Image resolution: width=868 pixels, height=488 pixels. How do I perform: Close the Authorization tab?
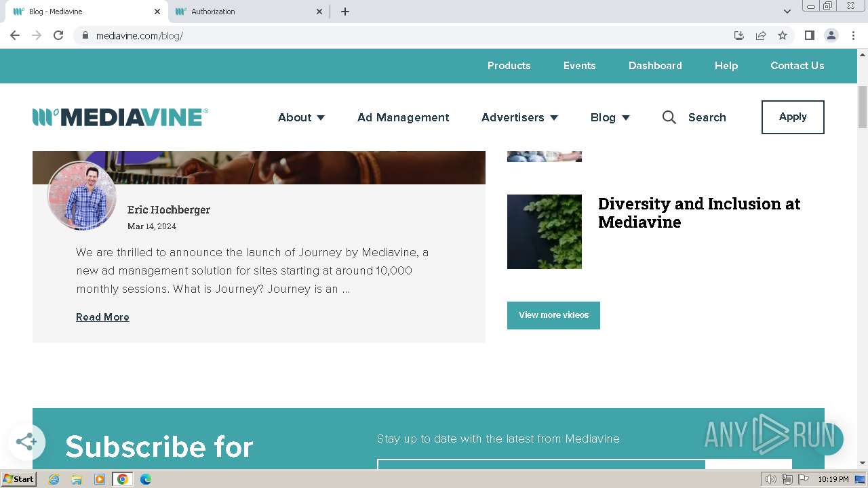click(x=320, y=12)
